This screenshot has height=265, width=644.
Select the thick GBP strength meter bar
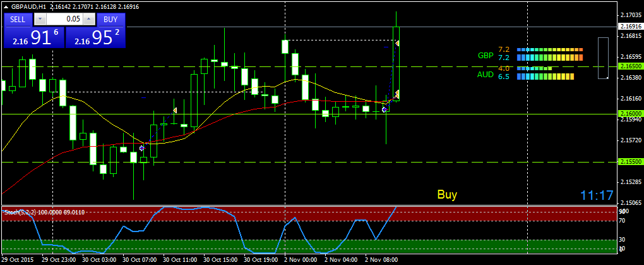550,57
